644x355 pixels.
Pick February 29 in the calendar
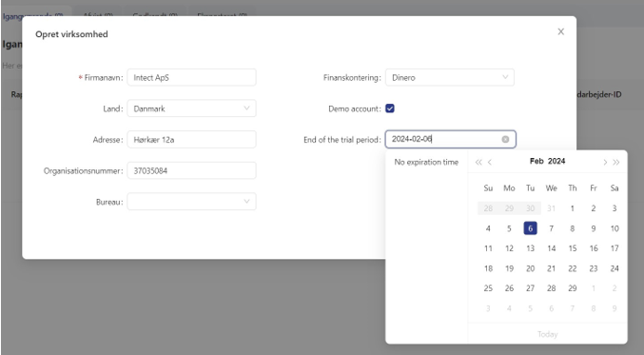pos(572,288)
